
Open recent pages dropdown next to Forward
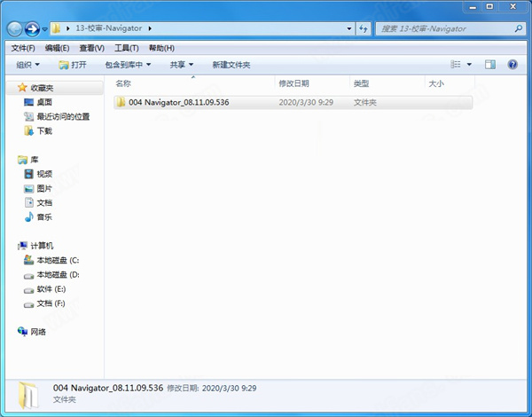(x=44, y=29)
